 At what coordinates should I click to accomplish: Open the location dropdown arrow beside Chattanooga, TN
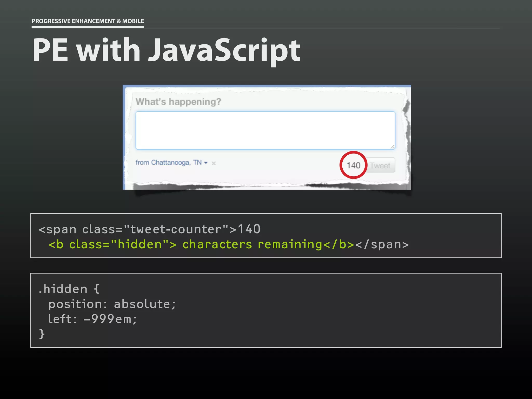[x=206, y=163]
